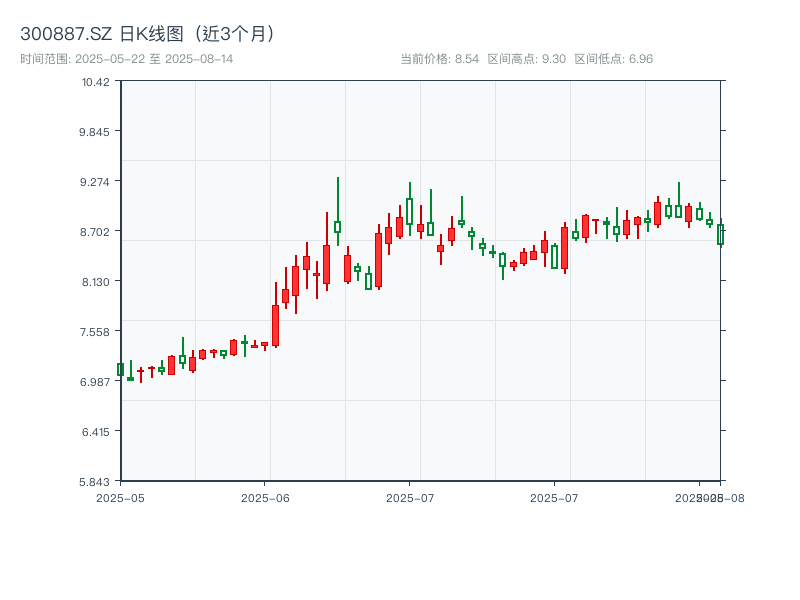Click the last green candlestick at chart's right edge
800x600 pixels.
pos(720,235)
